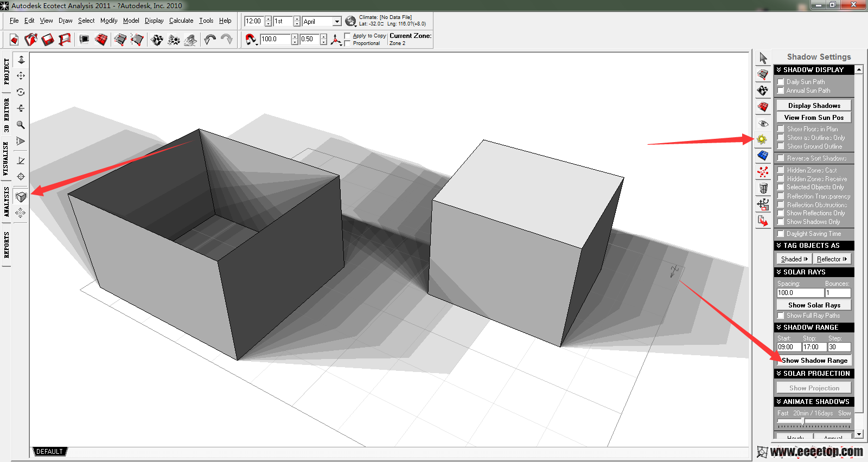Open the checkered material panel icon

pyautogui.click(x=763, y=91)
